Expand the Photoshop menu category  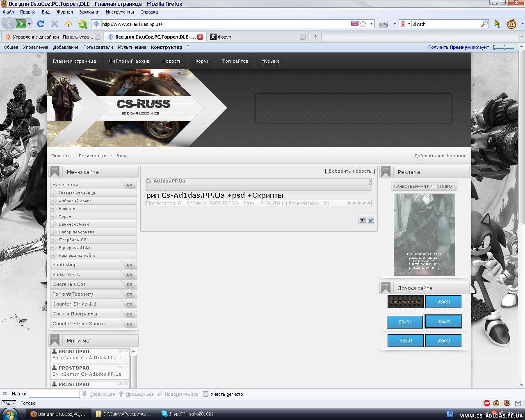click(94, 265)
